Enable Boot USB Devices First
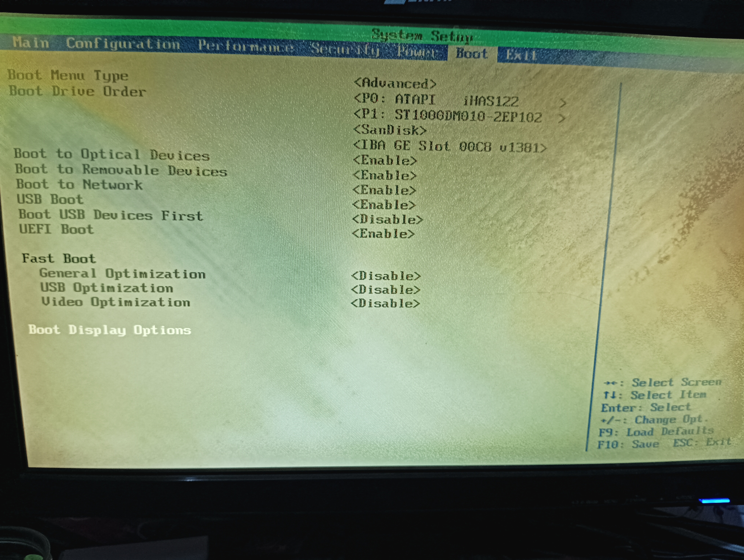The image size is (744, 560). pyautogui.click(x=387, y=219)
